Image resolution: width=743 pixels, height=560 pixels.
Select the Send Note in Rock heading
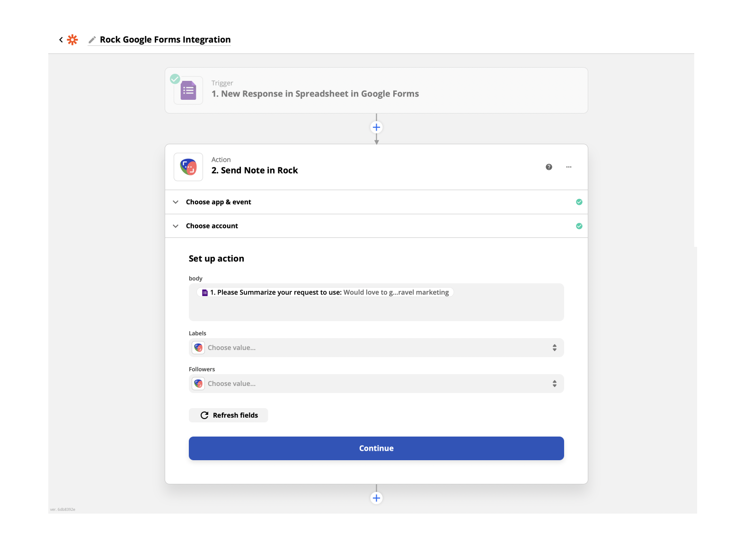tap(255, 170)
